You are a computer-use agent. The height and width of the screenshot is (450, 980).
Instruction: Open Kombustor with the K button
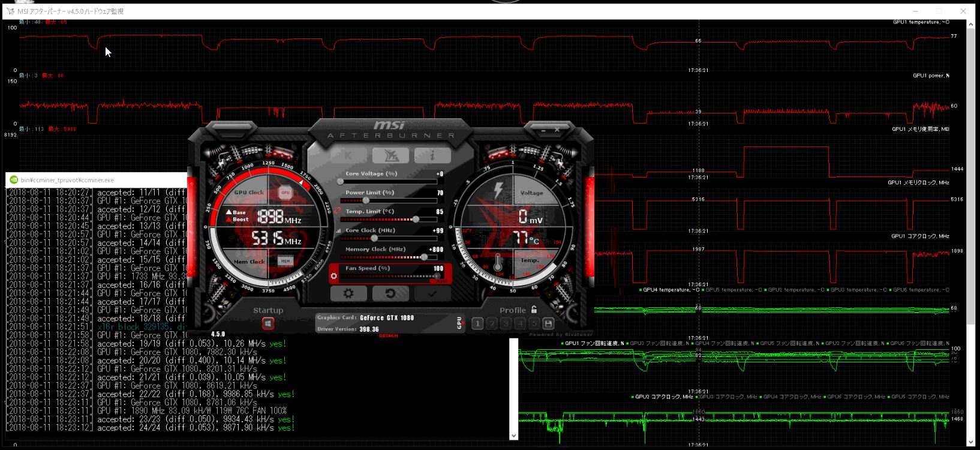tap(348, 155)
